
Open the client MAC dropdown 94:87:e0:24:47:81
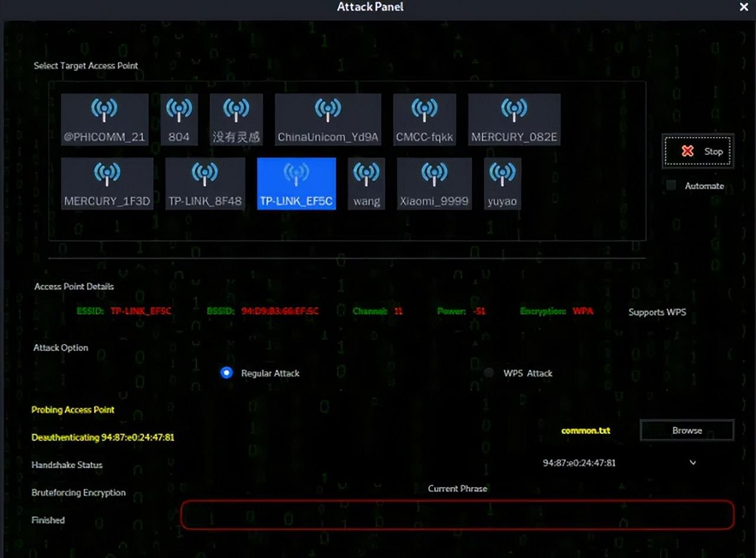[x=620, y=463]
